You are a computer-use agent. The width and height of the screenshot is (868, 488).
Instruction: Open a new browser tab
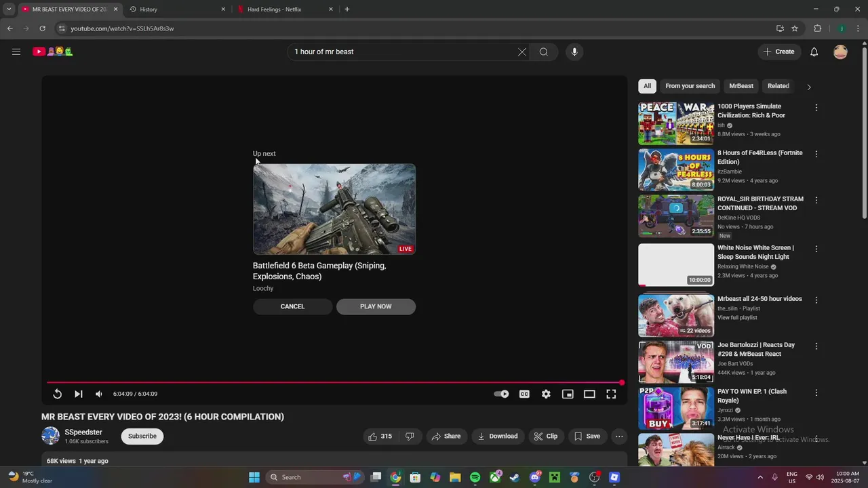[x=347, y=9]
